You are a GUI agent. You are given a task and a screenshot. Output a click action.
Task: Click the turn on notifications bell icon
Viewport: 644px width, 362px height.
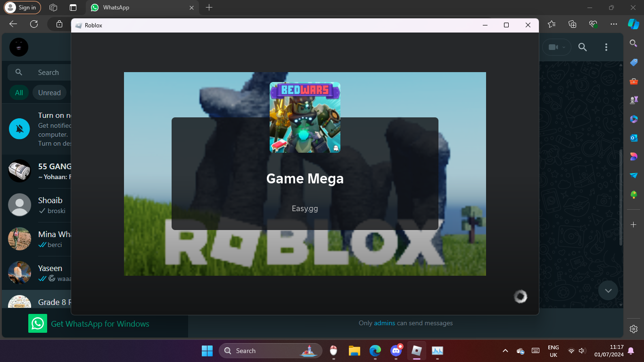click(19, 129)
